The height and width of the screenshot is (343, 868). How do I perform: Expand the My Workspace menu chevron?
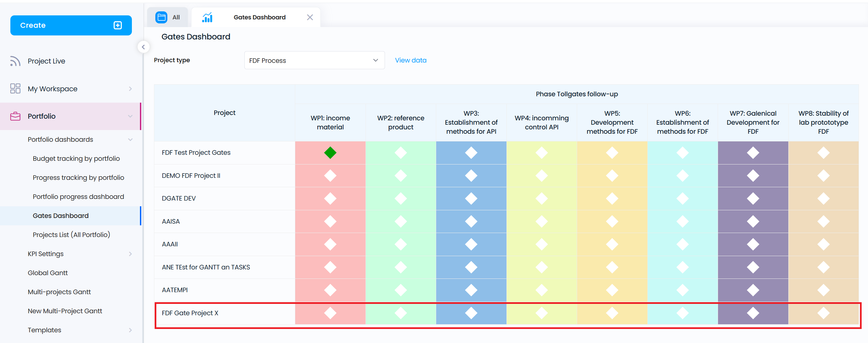coord(130,89)
